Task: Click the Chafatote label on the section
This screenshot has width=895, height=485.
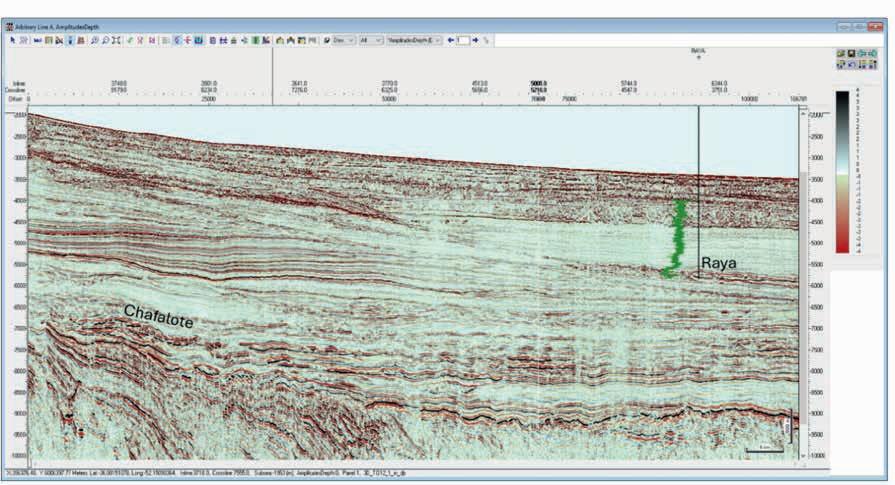Action: coord(158,316)
